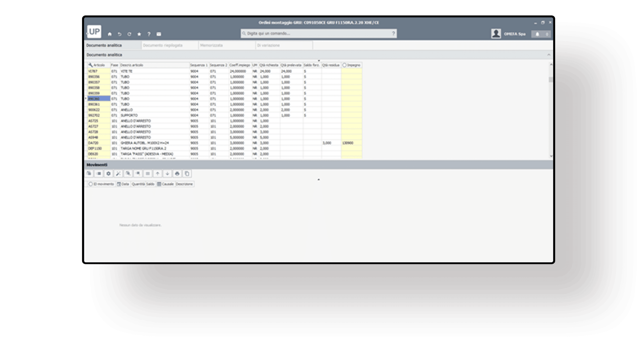644x343 pixels.
Task: Click the move down arrow in Movimenti toolbar
Action: tap(167, 174)
